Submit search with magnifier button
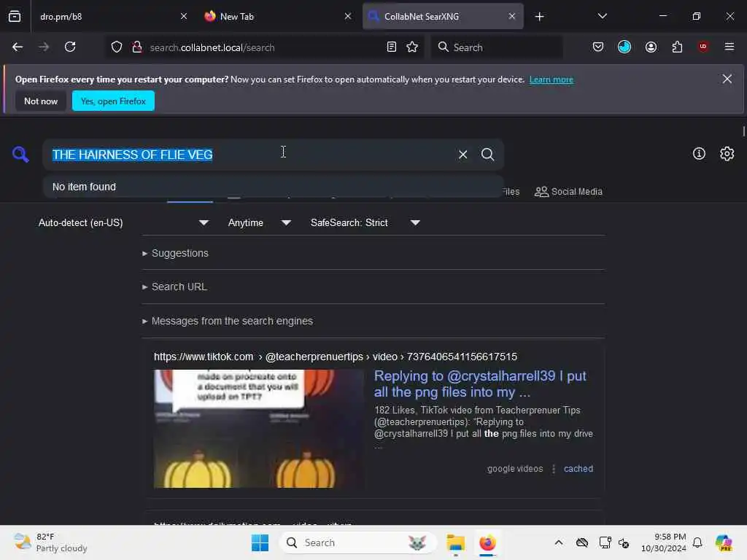This screenshot has height=560, width=747. pos(487,155)
